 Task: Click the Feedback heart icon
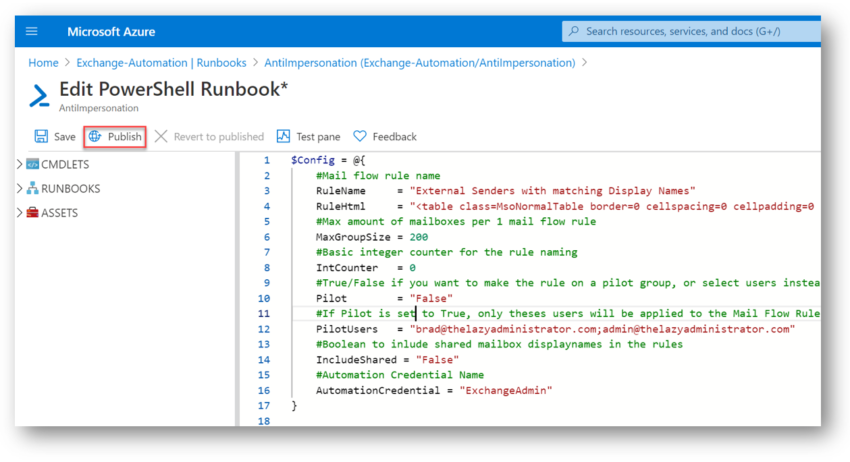pos(360,136)
